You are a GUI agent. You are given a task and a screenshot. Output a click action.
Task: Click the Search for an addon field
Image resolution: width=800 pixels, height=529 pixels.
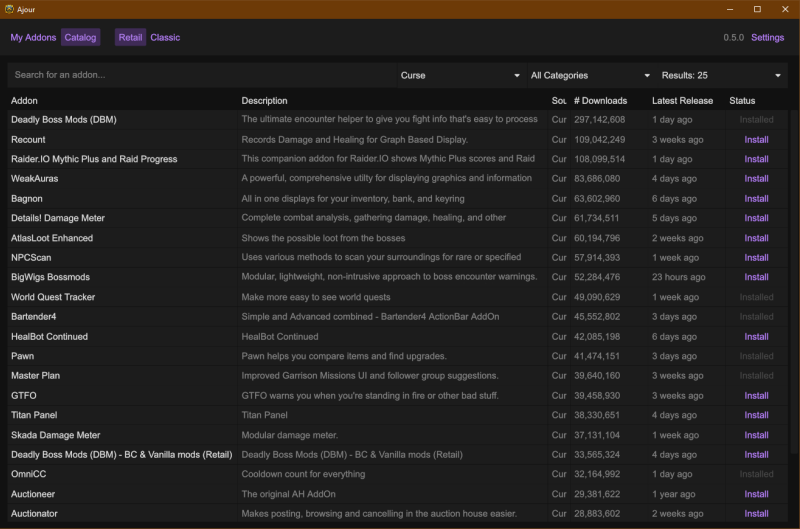(202, 75)
